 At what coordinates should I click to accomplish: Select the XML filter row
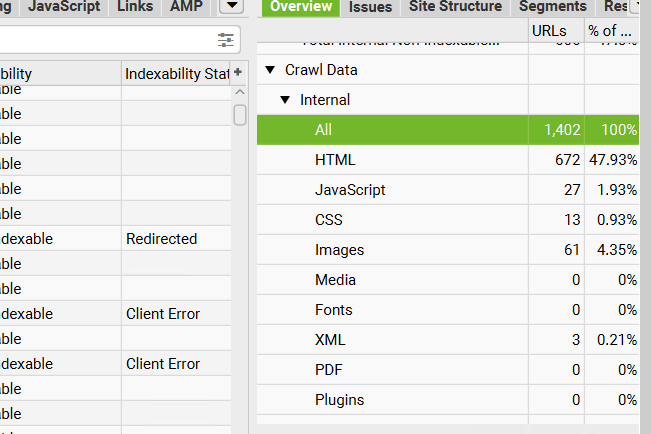pos(448,340)
